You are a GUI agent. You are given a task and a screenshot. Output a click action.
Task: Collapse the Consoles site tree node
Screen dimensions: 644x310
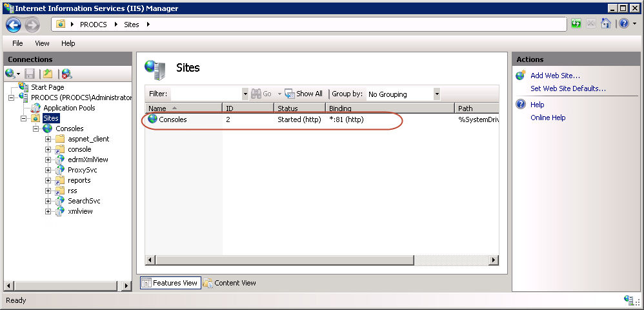coord(36,129)
